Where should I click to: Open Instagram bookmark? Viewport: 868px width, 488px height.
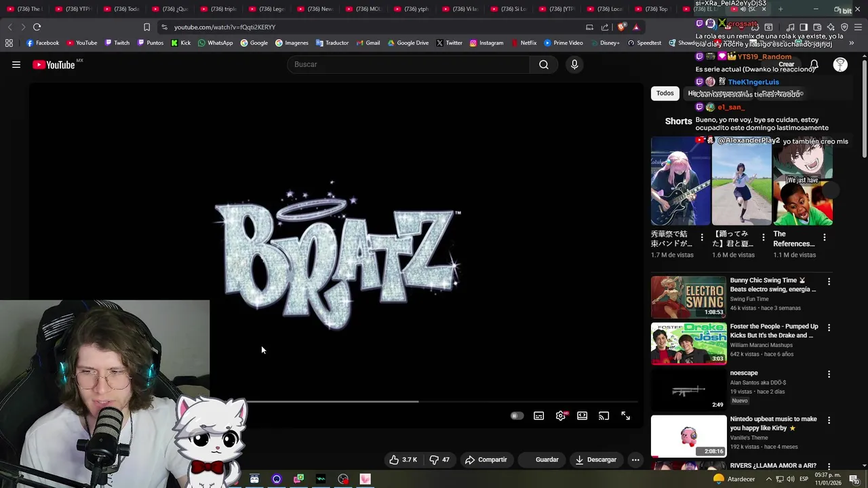[x=486, y=43]
